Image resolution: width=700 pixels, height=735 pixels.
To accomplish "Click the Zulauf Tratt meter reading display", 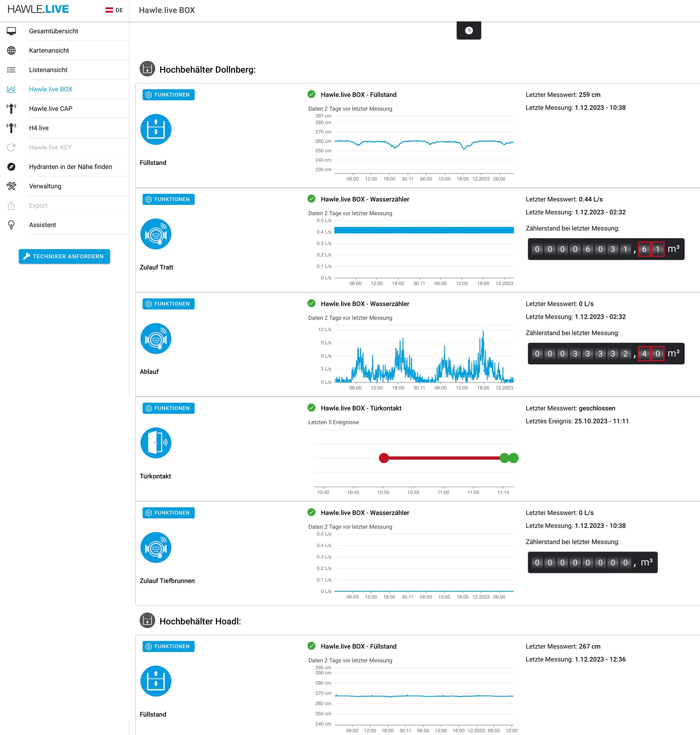I will 606,249.
